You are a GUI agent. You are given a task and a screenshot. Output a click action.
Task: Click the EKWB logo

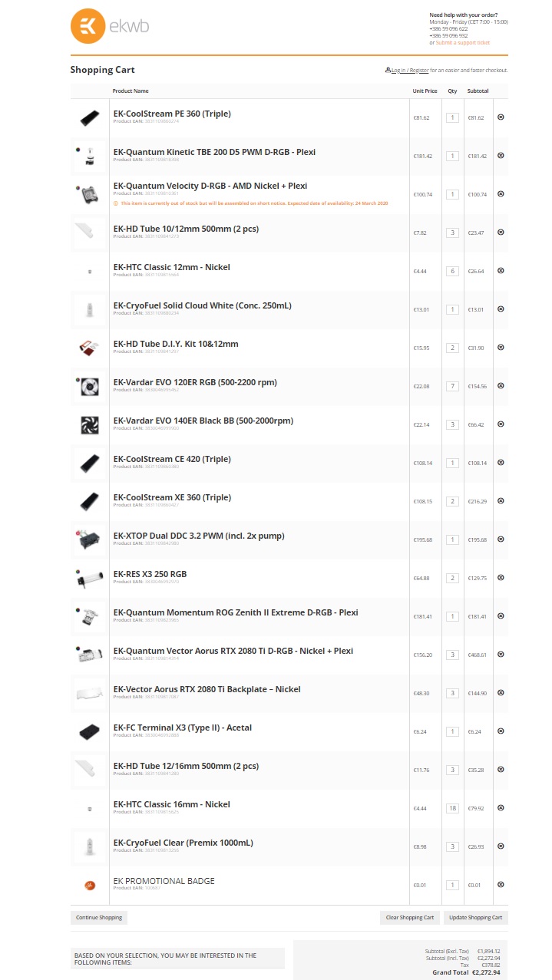tap(110, 27)
